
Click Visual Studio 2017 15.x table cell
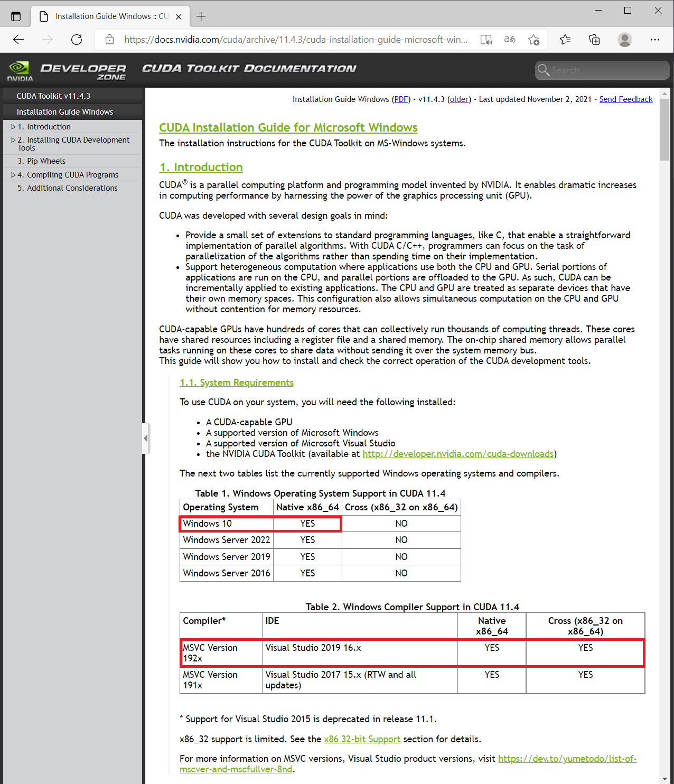(x=360, y=680)
